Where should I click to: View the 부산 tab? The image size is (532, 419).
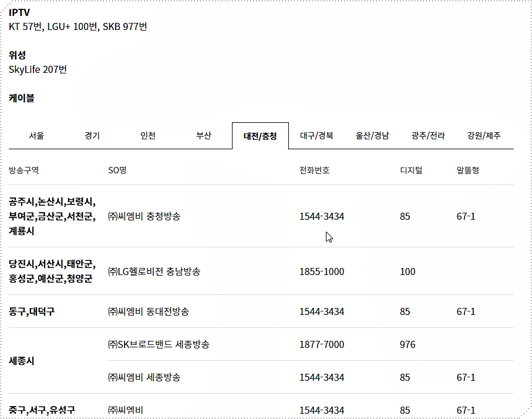point(204,135)
